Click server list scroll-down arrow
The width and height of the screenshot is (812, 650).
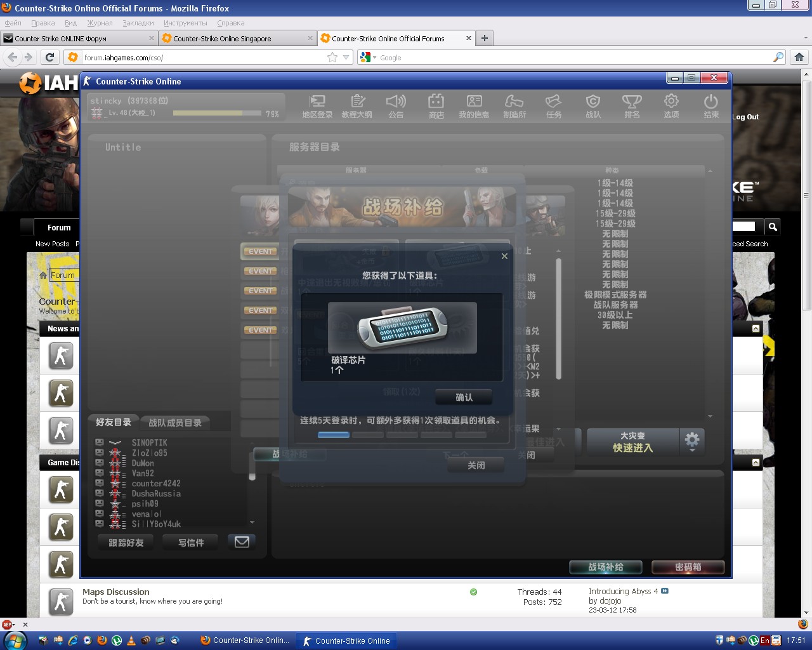[710, 416]
